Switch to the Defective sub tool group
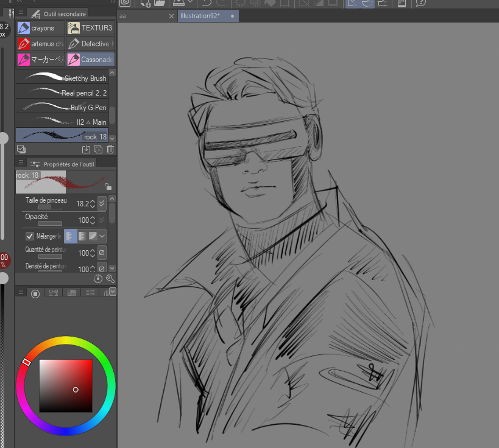This screenshot has width=499, height=448. pos(90,44)
